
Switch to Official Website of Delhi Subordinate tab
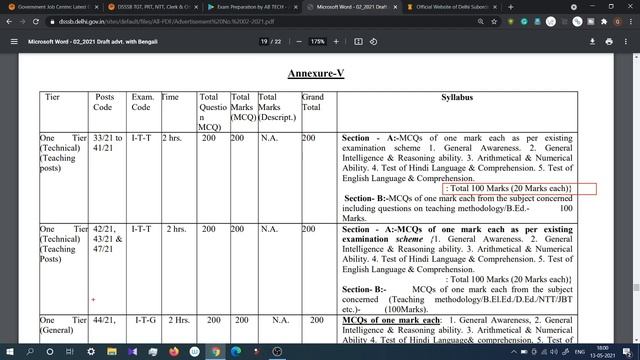click(452, 7)
